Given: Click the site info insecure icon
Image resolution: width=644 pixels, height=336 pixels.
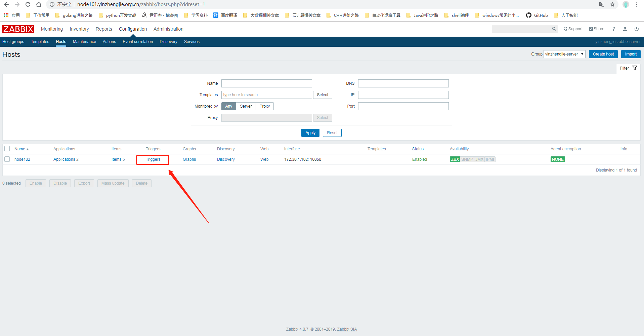Looking at the screenshot, I should 52,4.
